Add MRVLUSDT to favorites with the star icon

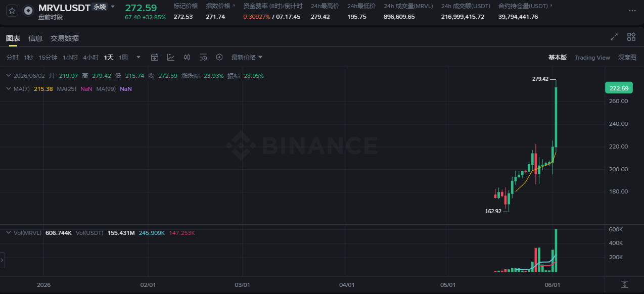pos(13,10)
